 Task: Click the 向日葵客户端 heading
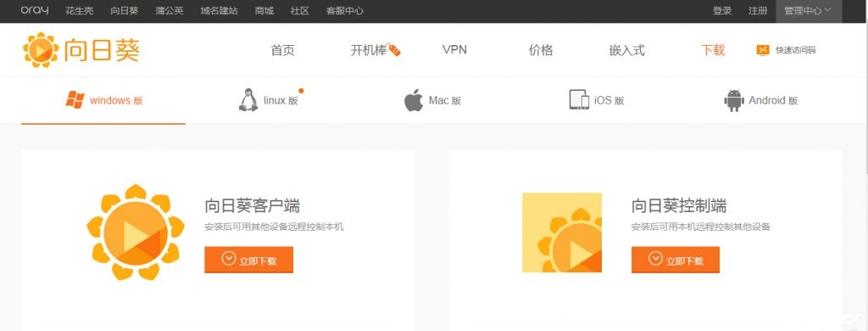tap(253, 205)
